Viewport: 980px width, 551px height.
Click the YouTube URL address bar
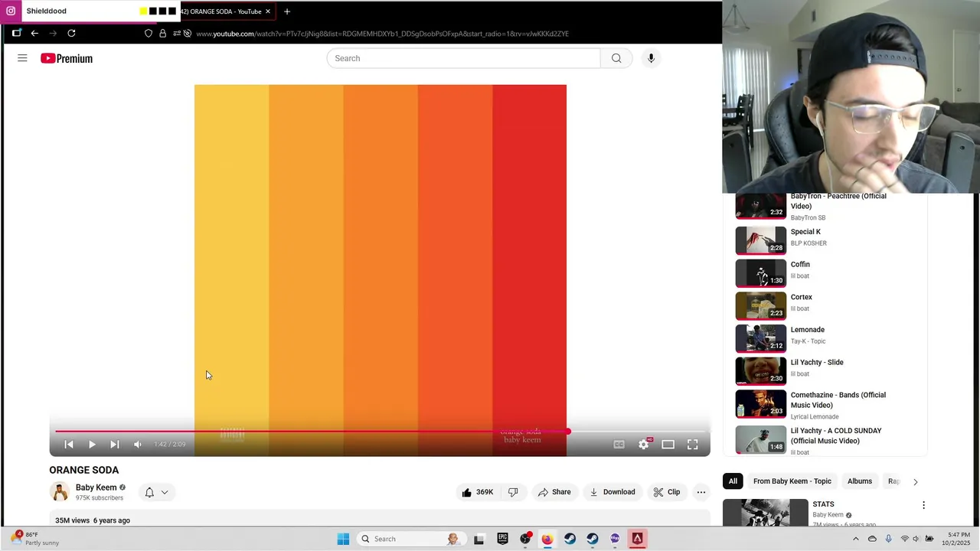click(383, 34)
